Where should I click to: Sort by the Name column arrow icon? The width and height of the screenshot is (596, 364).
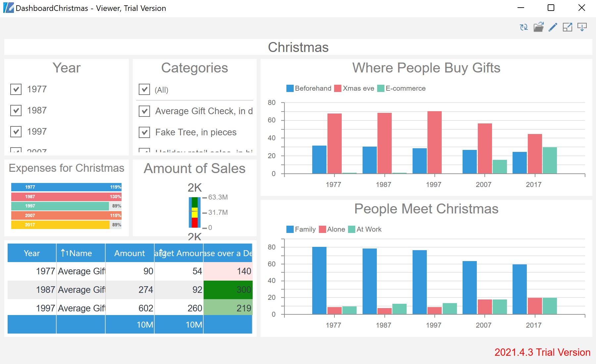click(63, 253)
